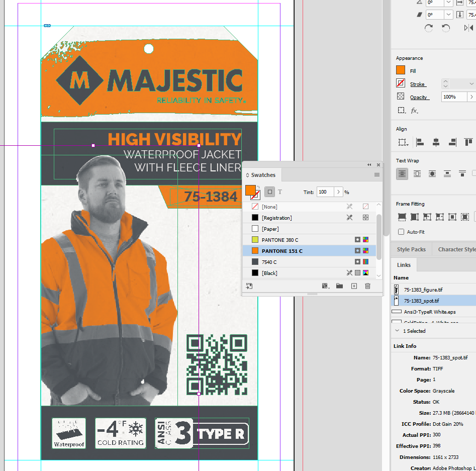Open the stroke weight dropdown

471,84
